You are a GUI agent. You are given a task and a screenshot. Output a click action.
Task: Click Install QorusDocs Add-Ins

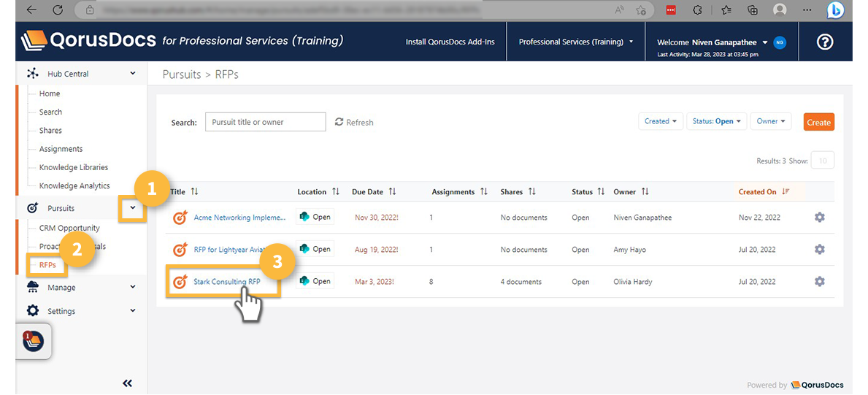coord(450,42)
